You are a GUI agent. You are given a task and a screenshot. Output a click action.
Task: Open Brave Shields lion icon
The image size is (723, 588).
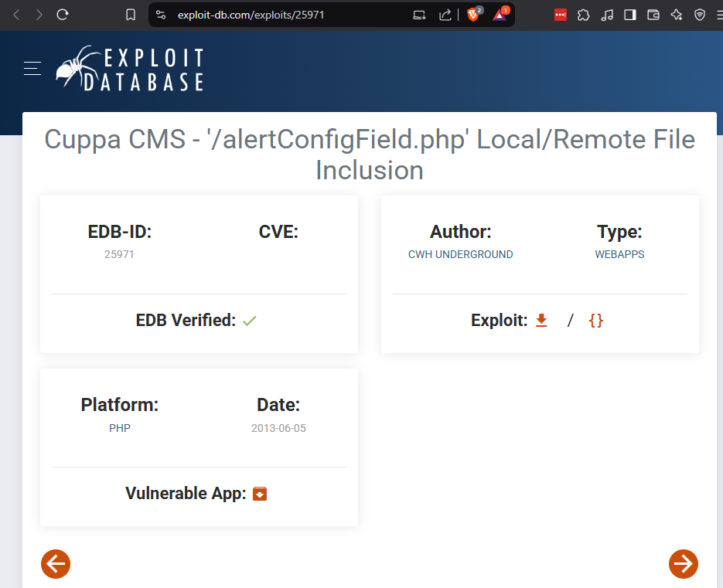[x=473, y=15]
